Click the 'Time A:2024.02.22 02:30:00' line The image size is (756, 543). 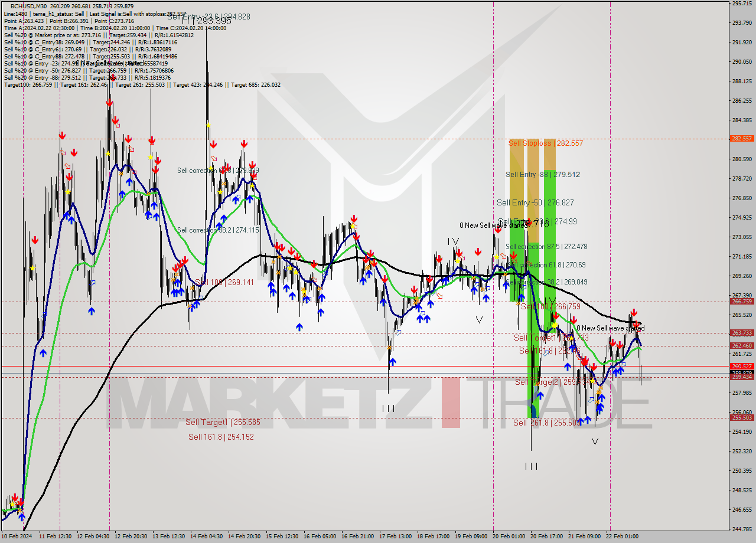coord(115,28)
